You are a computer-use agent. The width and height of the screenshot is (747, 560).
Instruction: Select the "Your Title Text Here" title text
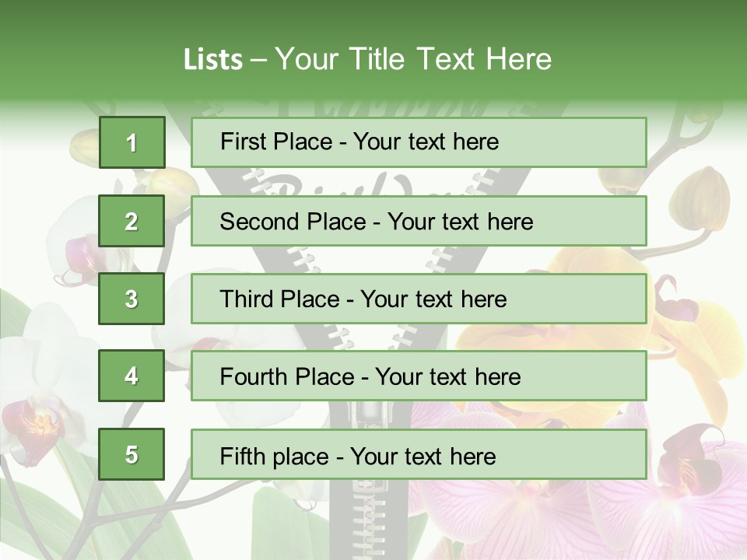pos(413,59)
